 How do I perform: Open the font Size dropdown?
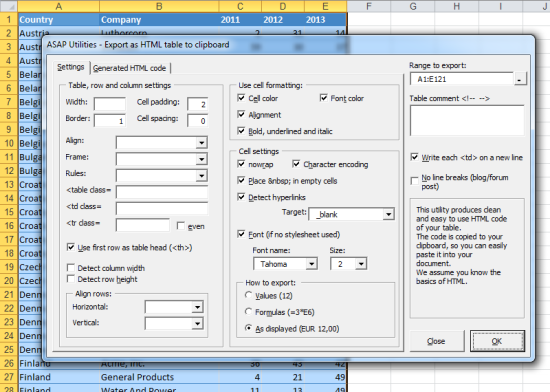(x=361, y=264)
